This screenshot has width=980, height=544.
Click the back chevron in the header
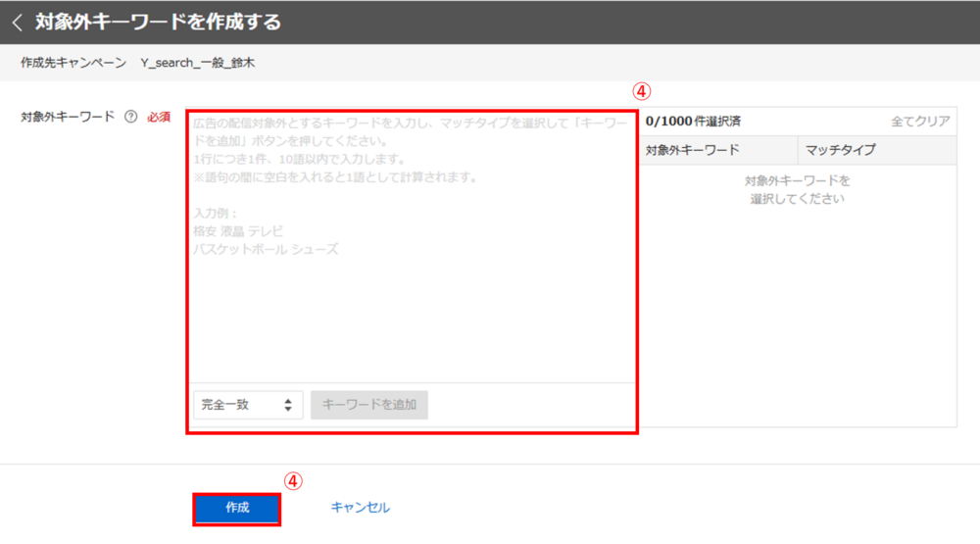tap(17, 22)
